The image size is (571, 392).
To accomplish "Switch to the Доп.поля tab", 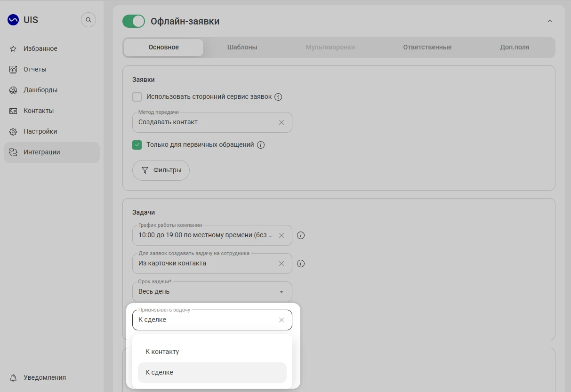I will 515,48.
